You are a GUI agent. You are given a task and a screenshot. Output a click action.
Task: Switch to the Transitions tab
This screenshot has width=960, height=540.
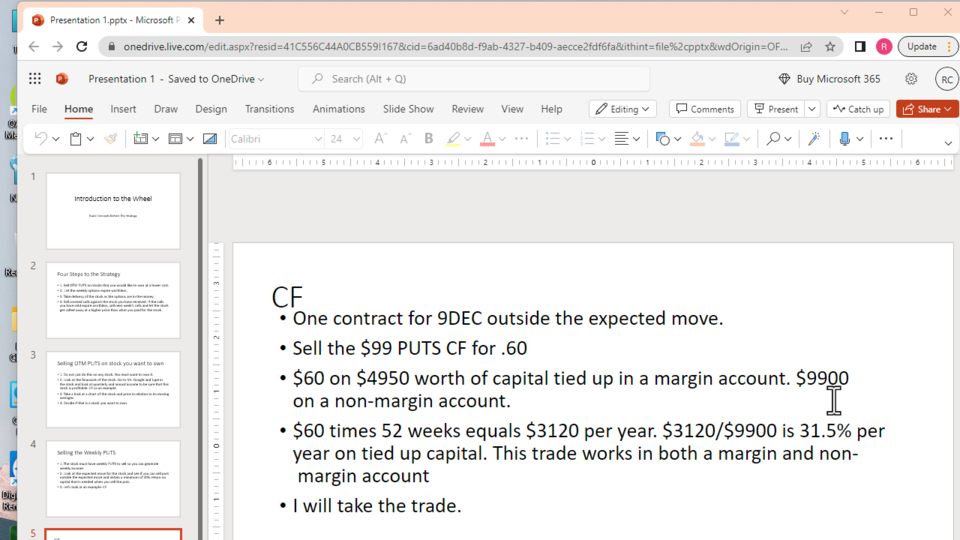point(269,109)
